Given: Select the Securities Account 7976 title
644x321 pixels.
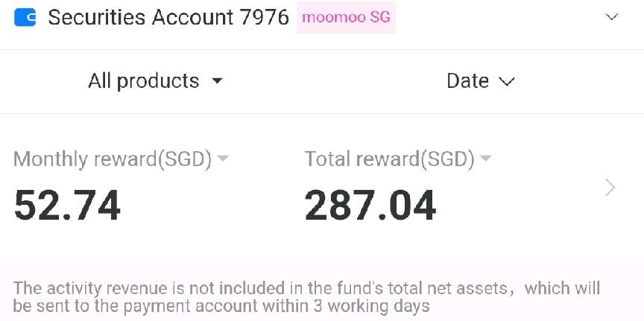Looking at the screenshot, I should coord(168,17).
